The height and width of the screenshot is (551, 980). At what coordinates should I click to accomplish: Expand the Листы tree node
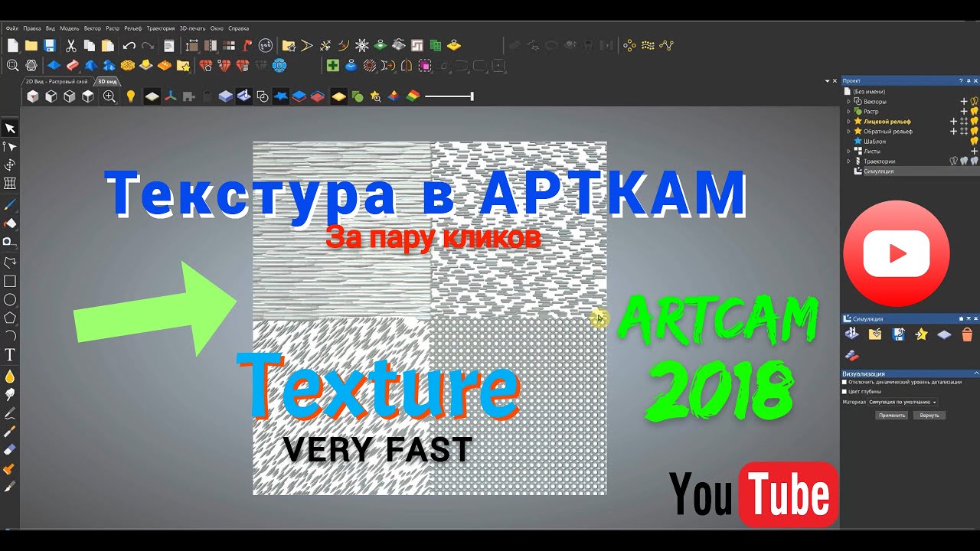point(848,151)
